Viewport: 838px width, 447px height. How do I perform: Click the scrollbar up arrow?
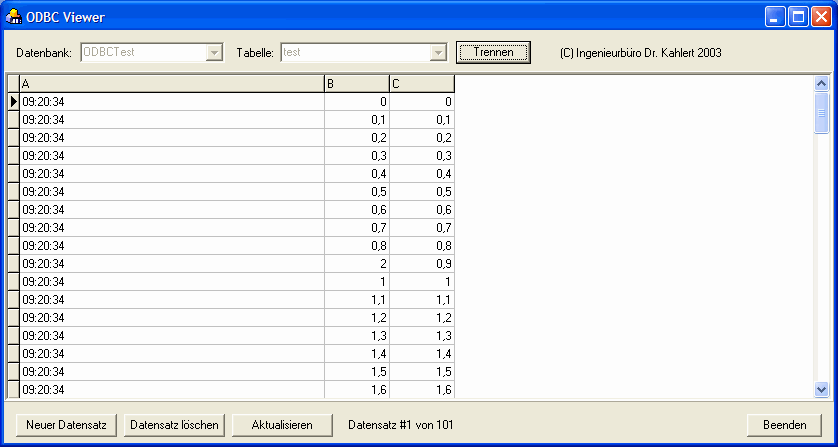pos(821,83)
